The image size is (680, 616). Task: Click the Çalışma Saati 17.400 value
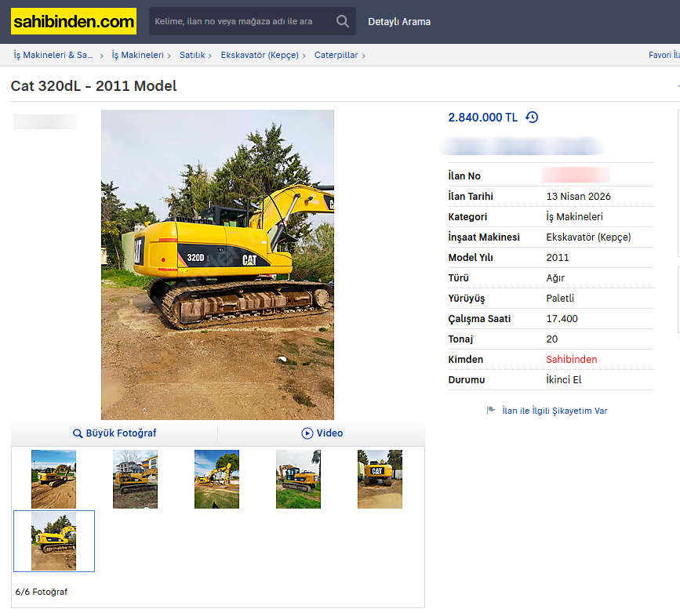pyautogui.click(x=562, y=319)
